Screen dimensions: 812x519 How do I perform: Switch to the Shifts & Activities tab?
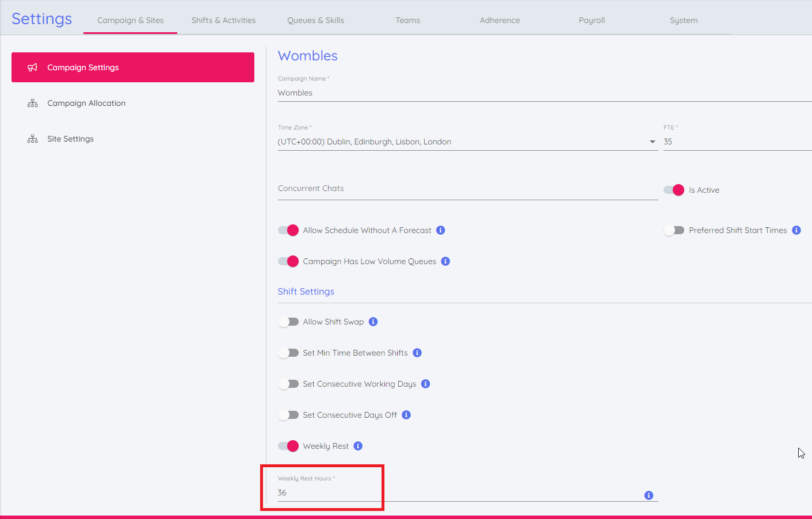[x=223, y=20]
